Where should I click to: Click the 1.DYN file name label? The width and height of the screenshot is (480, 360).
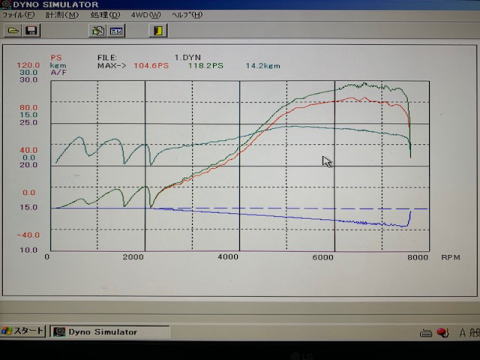click(188, 57)
